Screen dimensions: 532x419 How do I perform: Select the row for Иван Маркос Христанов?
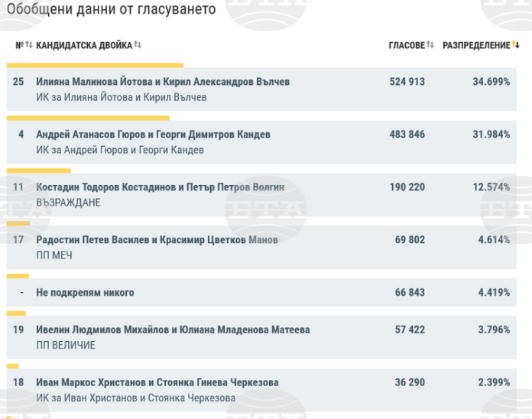pos(261,390)
